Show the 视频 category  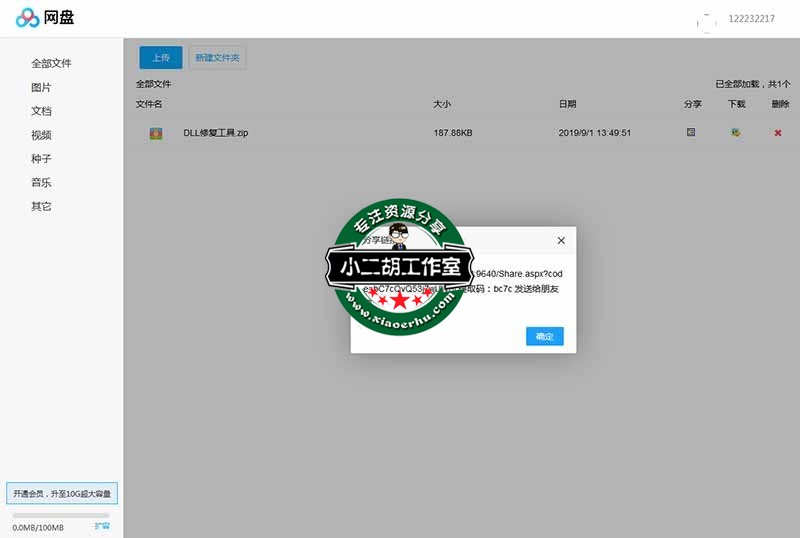tap(41, 135)
